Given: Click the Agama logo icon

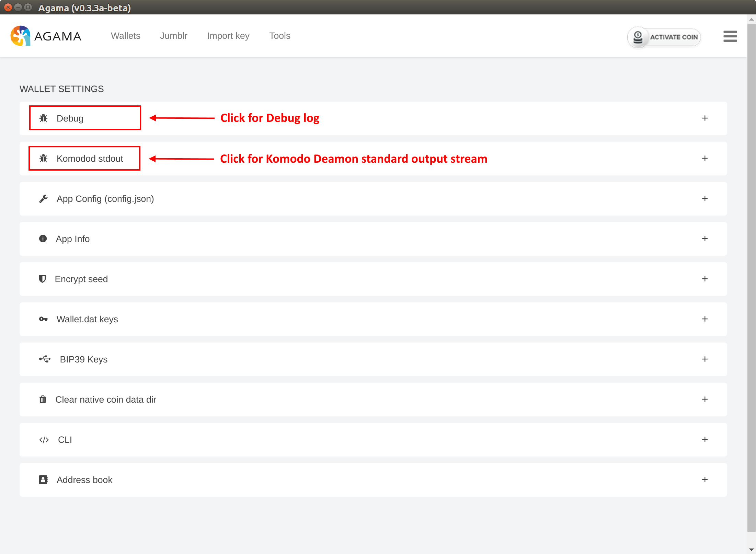Looking at the screenshot, I should [x=21, y=36].
